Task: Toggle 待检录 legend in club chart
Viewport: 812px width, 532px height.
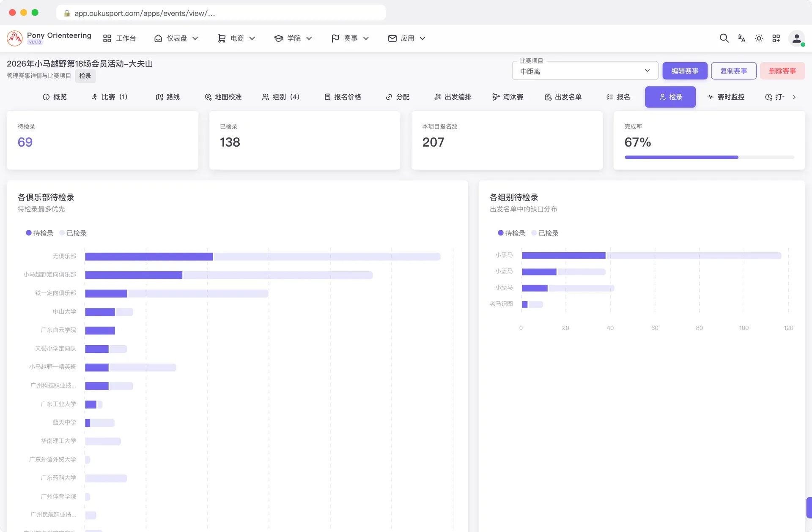Action: [x=40, y=233]
